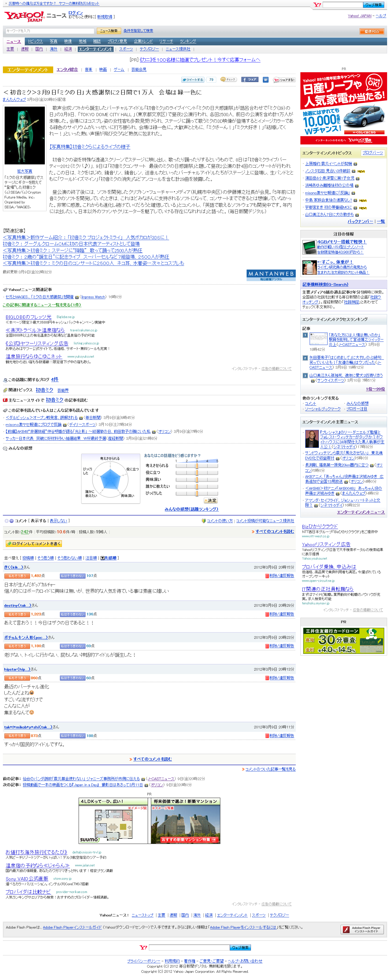Screen dimensions: 390x980
Task: Sort comments by そう思う順
Action: [x=45, y=558]
